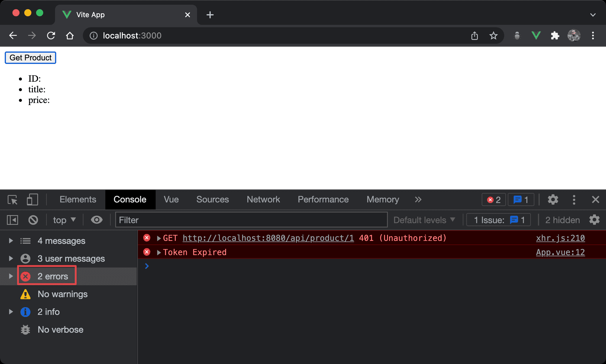Image resolution: width=606 pixels, height=364 pixels.
Task: Expand the 2 info group
Action: (11, 312)
